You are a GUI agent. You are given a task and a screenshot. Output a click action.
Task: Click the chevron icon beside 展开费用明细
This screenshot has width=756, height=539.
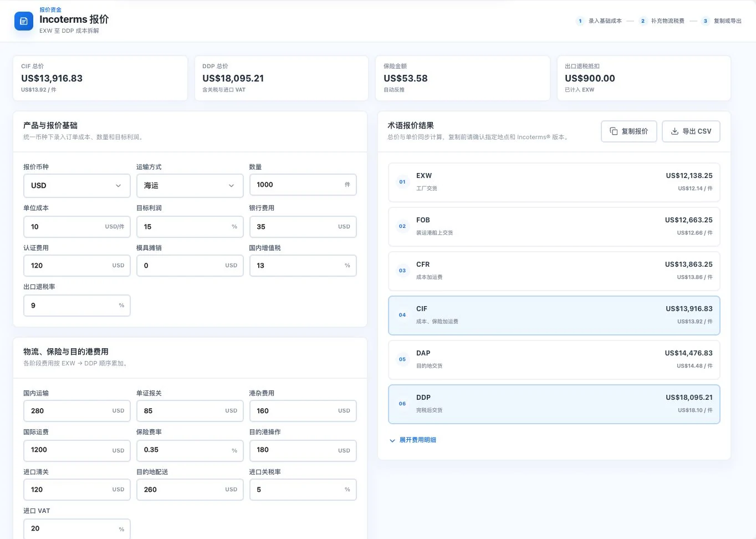click(392, 440)
